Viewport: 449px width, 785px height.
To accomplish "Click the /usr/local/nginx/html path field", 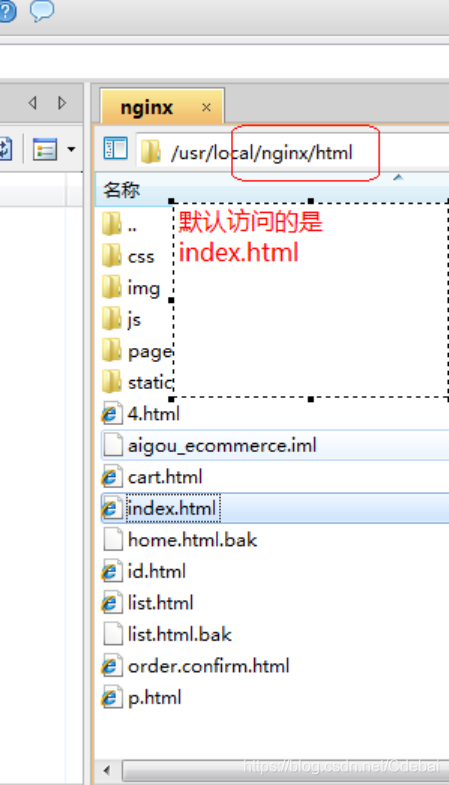I will pyautogui.click(x=292, y=152).
